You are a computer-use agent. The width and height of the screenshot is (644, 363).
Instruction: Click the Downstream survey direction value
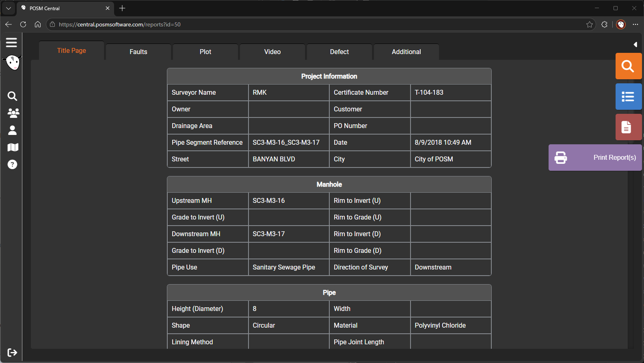433,267
